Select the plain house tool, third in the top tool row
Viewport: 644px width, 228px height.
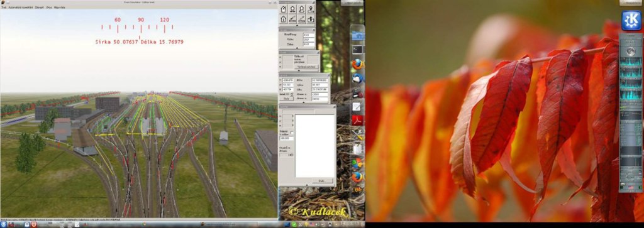click(301, 9)
